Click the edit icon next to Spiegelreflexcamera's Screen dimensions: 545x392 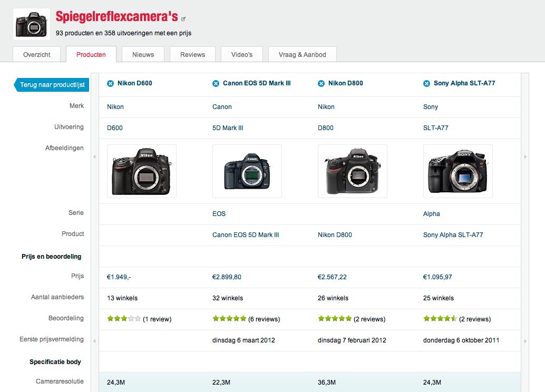183,19
